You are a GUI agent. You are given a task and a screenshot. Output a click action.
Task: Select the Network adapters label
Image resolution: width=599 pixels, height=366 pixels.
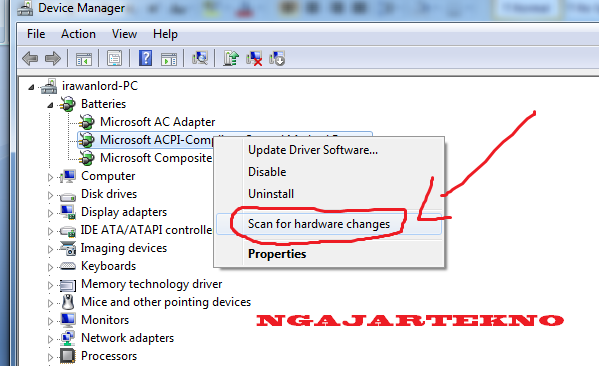(x=127, y=338)
